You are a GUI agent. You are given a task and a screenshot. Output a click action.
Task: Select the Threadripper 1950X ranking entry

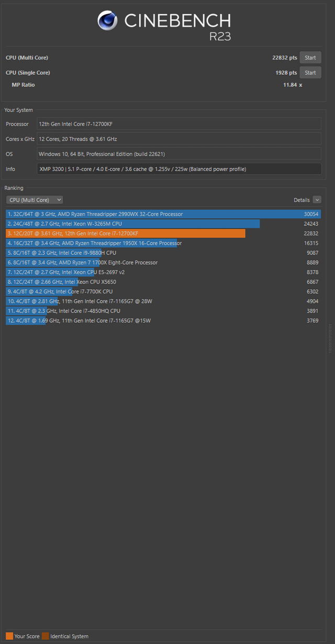(163, 243)
